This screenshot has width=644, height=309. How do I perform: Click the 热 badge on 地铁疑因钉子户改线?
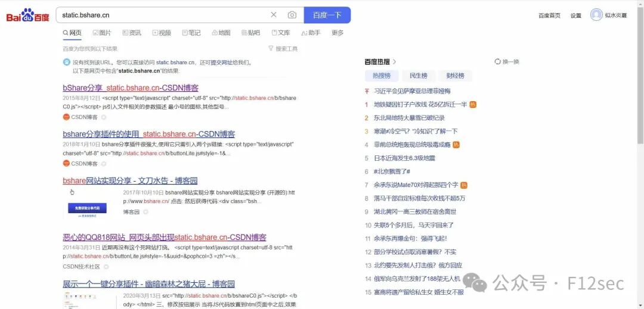point(473,105)
